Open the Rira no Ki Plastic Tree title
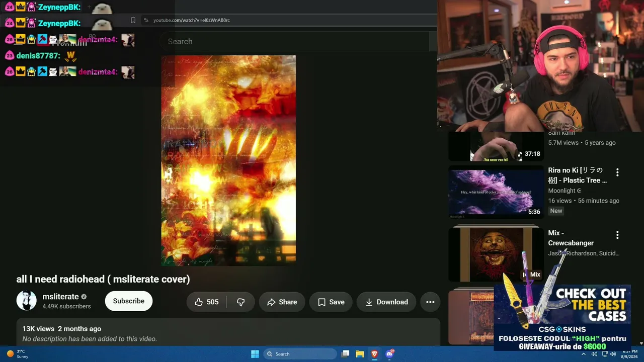644x362 pixels. (x=578, y=175)
